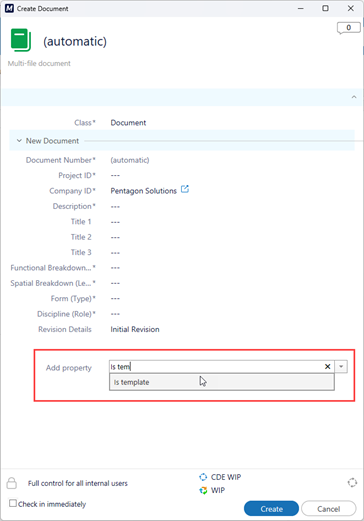Enable Check in immediately checkbox
Viewport: 364px width, 521px height.
13,503
